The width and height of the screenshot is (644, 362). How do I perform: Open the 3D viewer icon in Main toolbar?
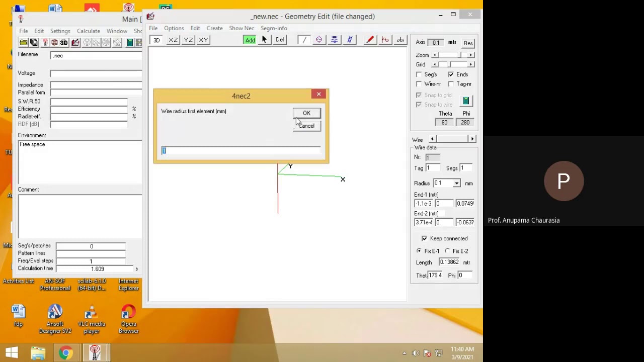coord(64,43)
